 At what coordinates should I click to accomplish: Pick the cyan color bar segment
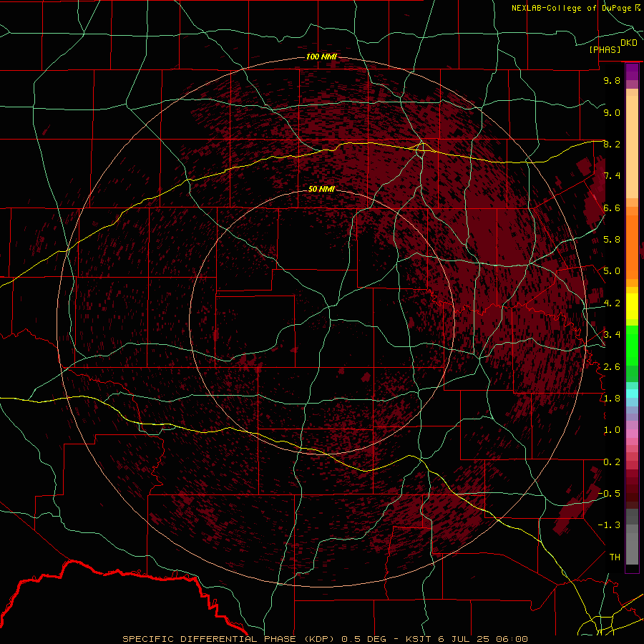(632, 394)
